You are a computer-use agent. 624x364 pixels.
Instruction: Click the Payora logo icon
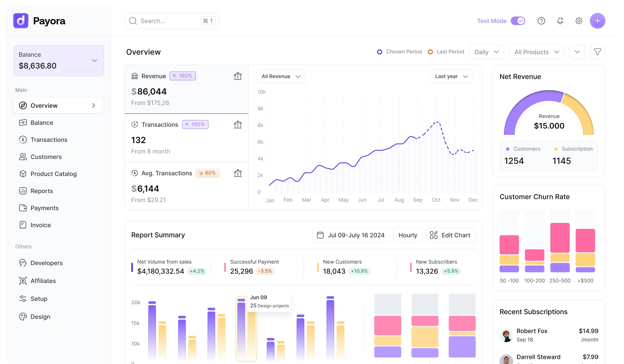(x=21, y=21)
